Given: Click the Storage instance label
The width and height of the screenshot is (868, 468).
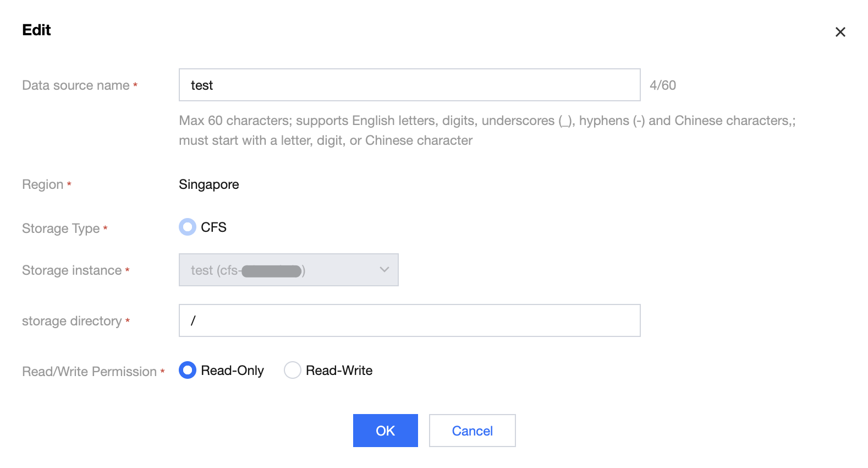Looking at the screenshot, I should [x=72, y=270].
